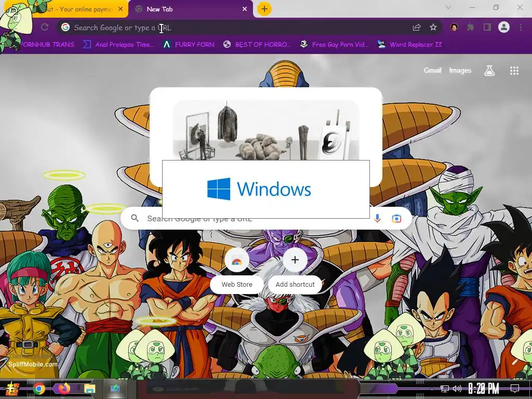Bookmark this tab with the star icon

[x=433, y=27]
